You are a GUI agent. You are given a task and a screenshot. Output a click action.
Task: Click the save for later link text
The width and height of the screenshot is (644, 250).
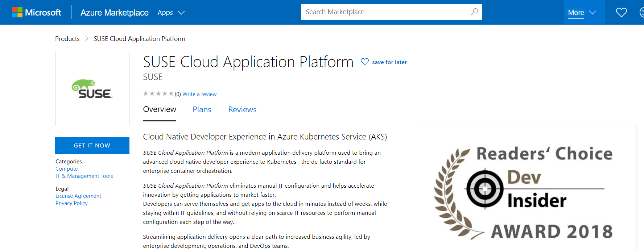pos(389,62)
